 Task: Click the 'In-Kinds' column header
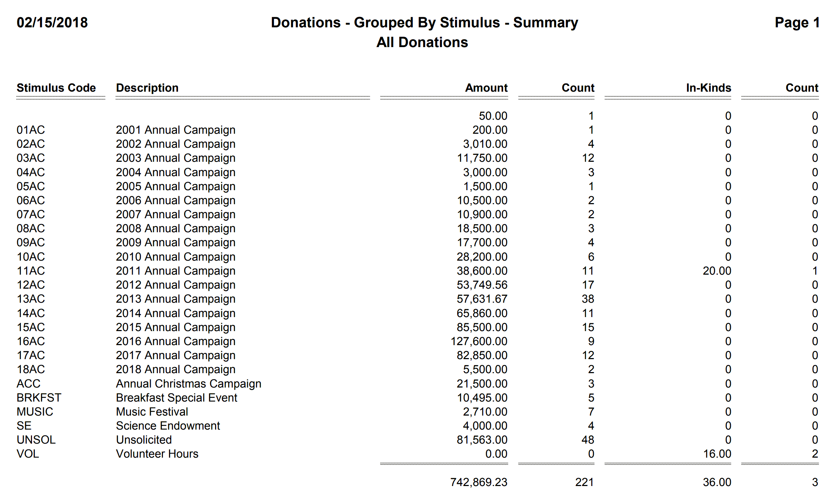tap(709, 88)
